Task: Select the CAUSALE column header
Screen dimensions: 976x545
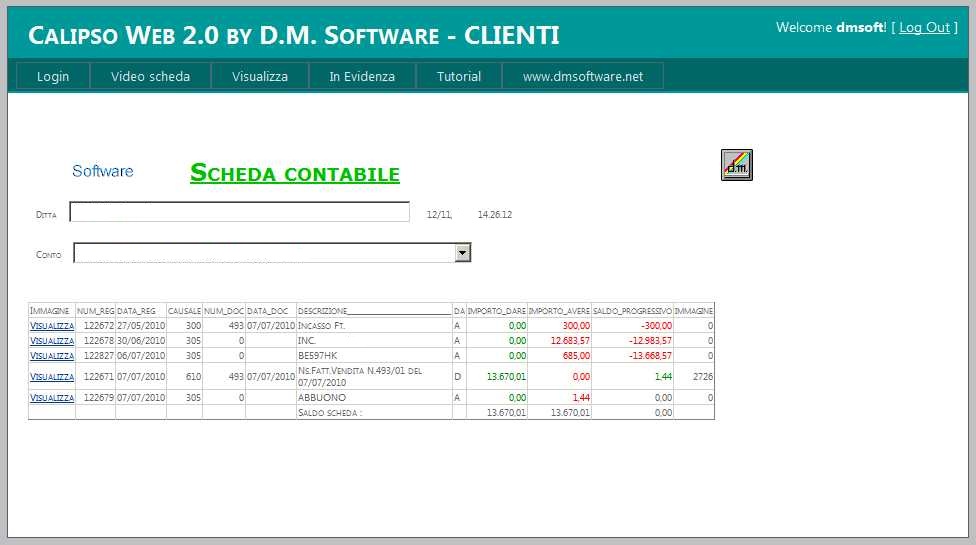Action: coord(184,310)
